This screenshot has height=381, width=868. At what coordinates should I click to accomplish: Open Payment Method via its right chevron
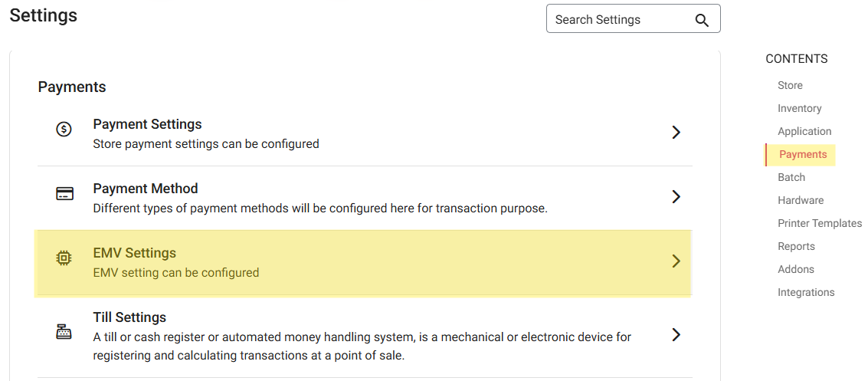(x=676, y=197)
